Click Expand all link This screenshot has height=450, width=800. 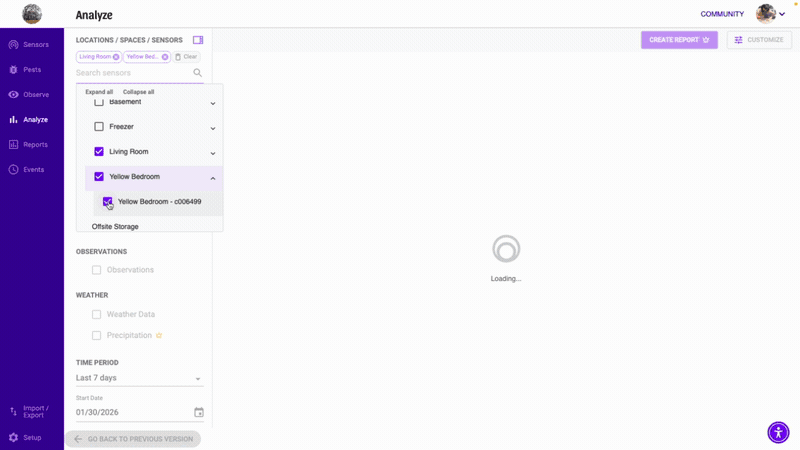tap(99, 92)
